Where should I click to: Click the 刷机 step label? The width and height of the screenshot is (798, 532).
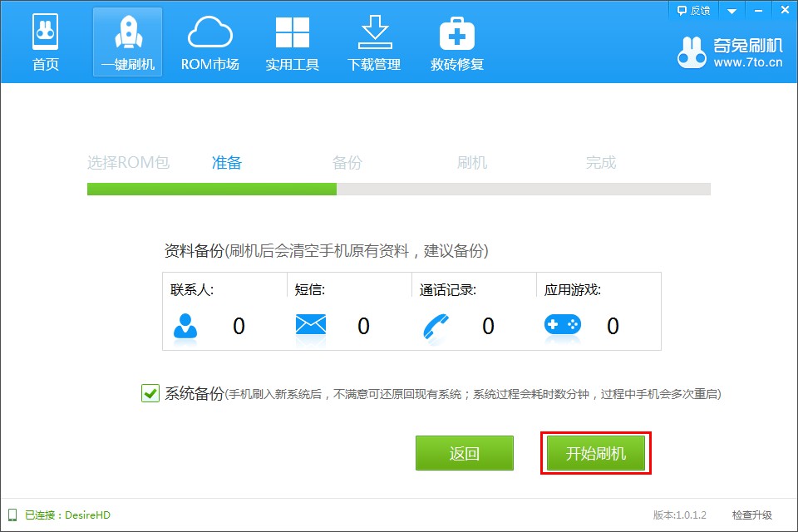[x=472, y=162]
